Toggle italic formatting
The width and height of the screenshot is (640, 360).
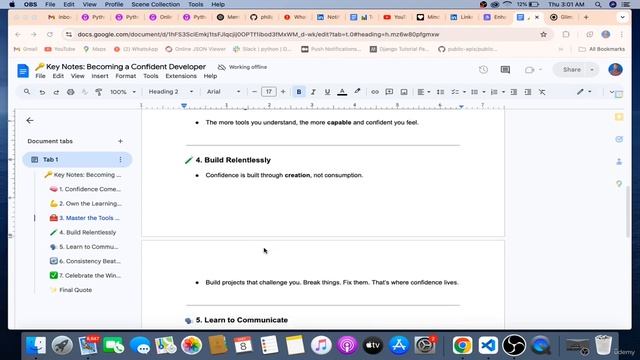[x=313, y=92]
